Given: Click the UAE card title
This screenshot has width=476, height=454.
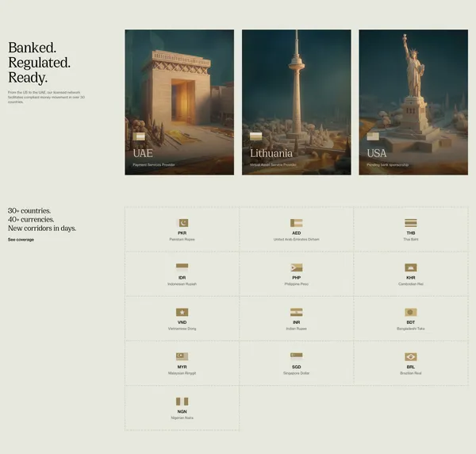Looking at the screenshot, I should pos(143,153).
